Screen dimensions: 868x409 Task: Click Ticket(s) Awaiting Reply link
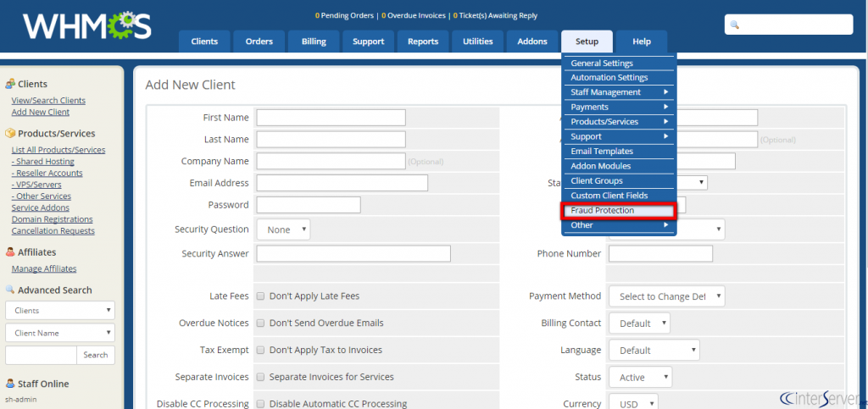pos(495,16)
